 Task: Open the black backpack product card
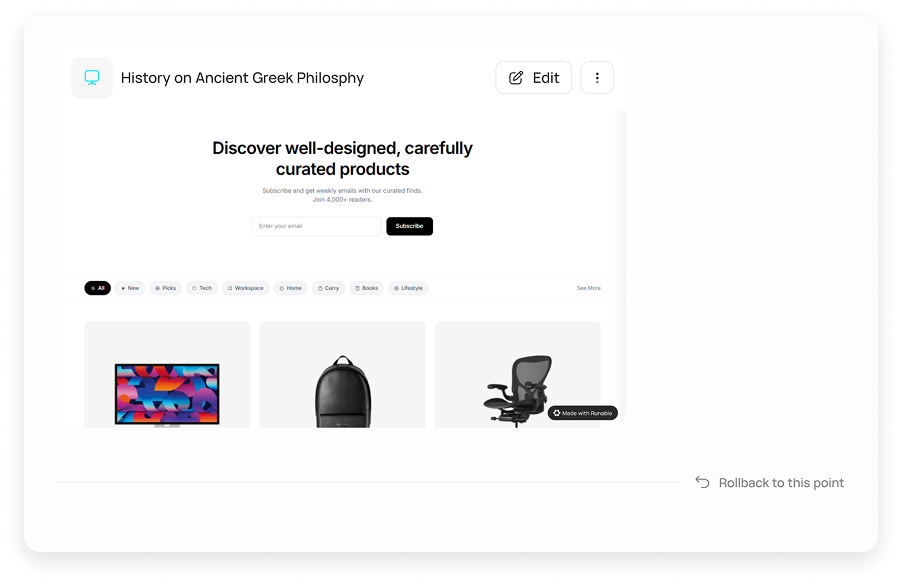(342, 375)
